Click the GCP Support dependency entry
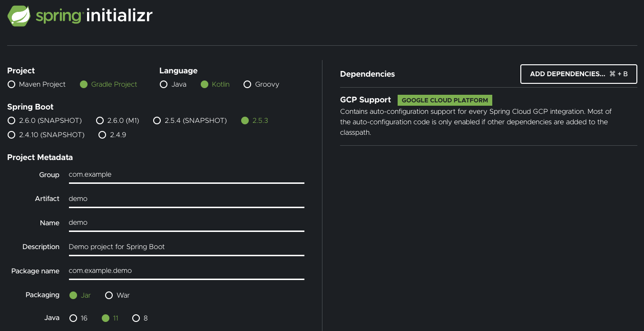 point(488,116)
